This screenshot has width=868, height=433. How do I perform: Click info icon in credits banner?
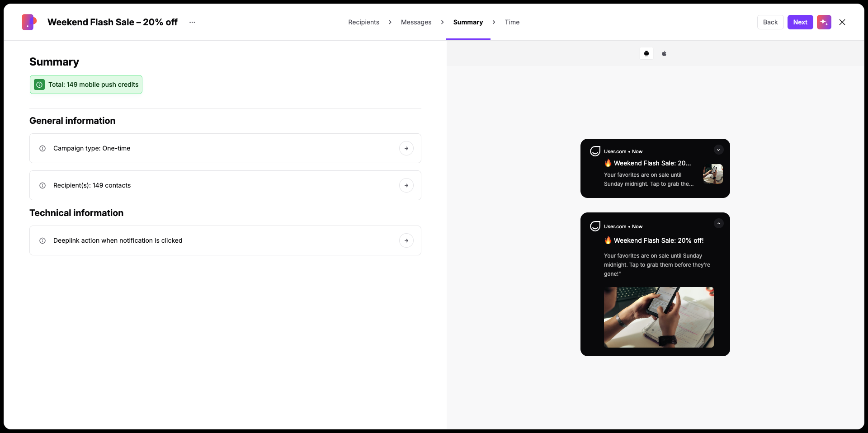[39, 85]
